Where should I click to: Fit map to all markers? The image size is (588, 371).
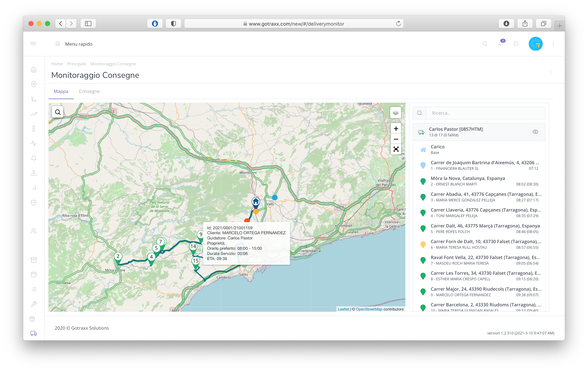[396, 149]
